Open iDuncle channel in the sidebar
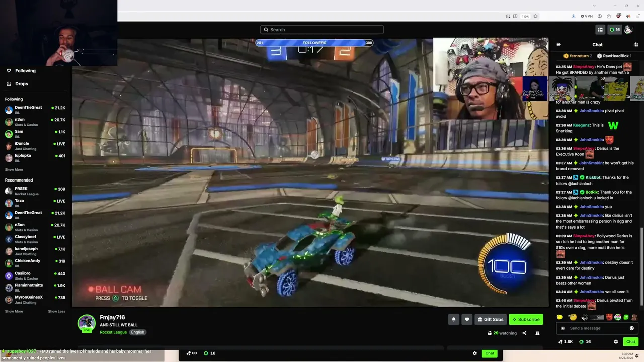The image size is (644, 362). [x=35, y=146]
